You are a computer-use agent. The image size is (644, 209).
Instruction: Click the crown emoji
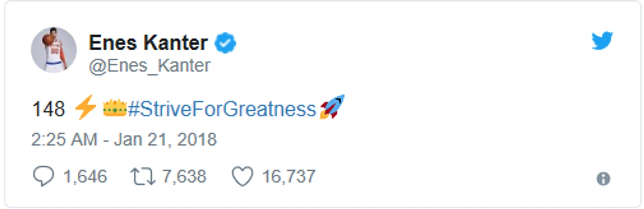(x=115, y=108)
